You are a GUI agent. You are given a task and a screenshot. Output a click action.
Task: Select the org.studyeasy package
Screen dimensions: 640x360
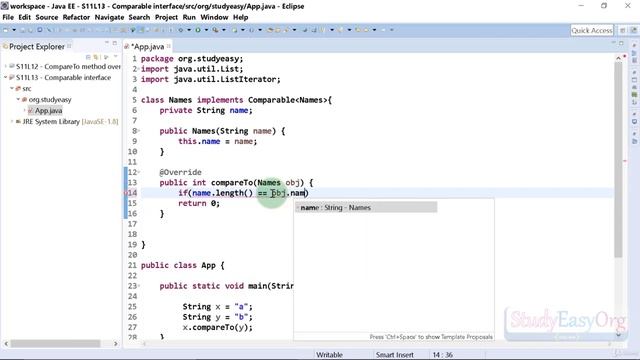click(x=47, y=99)
